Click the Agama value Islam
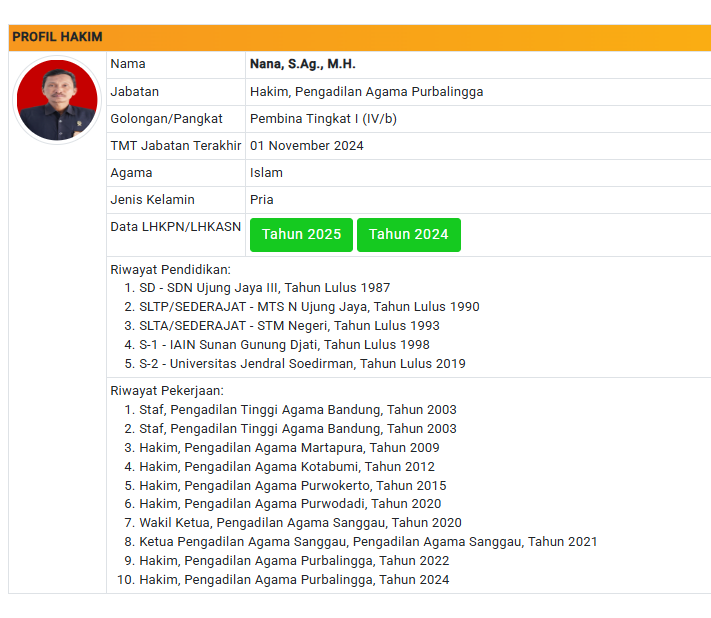Image resolution: width=711 pixels, height=618 pixels. (x=266, y=172)
